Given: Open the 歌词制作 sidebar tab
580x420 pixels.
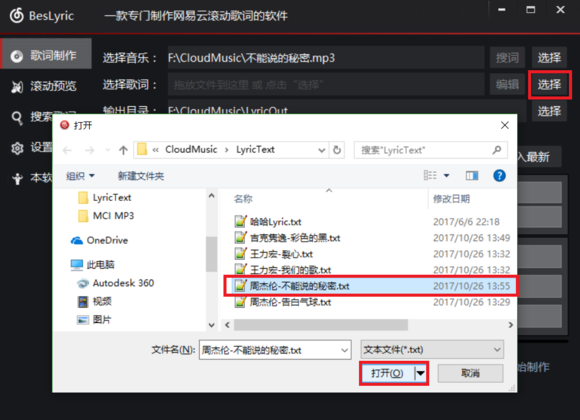Looking at the screenshot, I should (47, 54).
